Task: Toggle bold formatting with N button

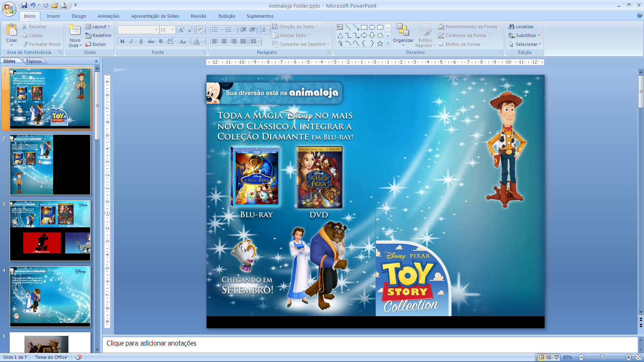Action: (122, 41)
